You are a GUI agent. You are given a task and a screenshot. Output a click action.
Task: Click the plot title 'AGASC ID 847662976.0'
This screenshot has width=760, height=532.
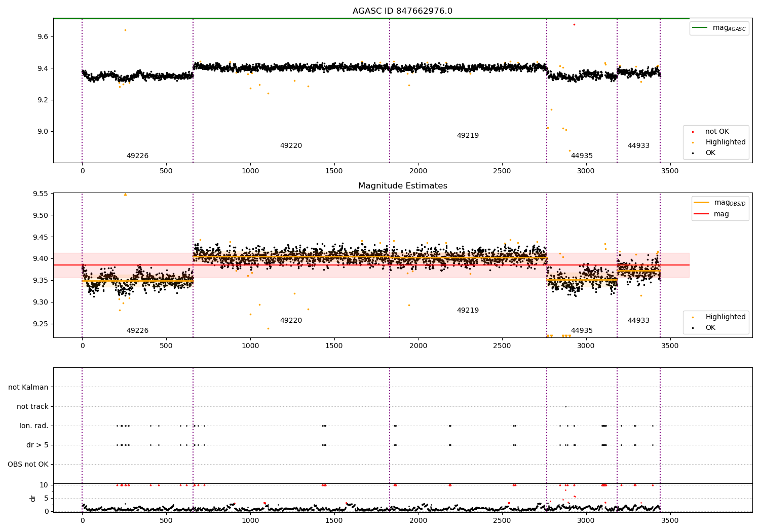pos(402,11)
